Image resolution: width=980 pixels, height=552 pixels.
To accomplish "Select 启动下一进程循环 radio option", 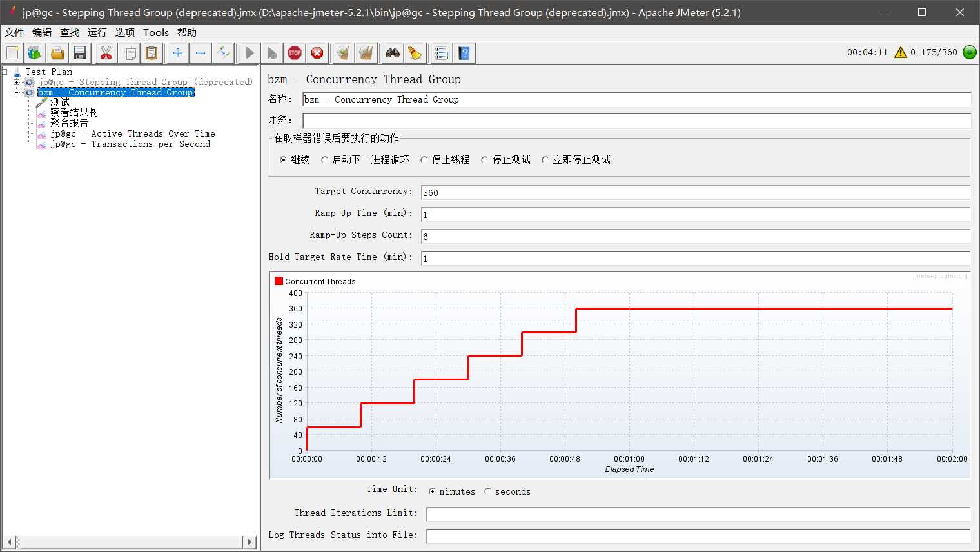I will [324, 160].
